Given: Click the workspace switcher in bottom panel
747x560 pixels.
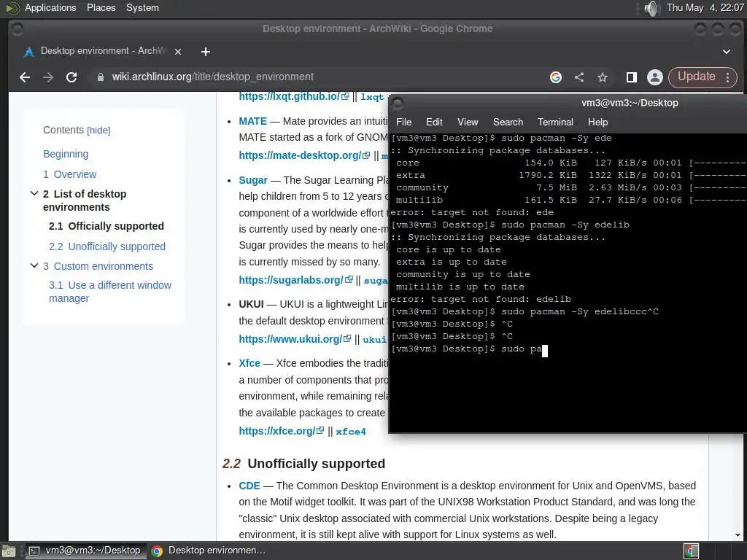Looking at the screenshot, I should [x=692, y=551].
